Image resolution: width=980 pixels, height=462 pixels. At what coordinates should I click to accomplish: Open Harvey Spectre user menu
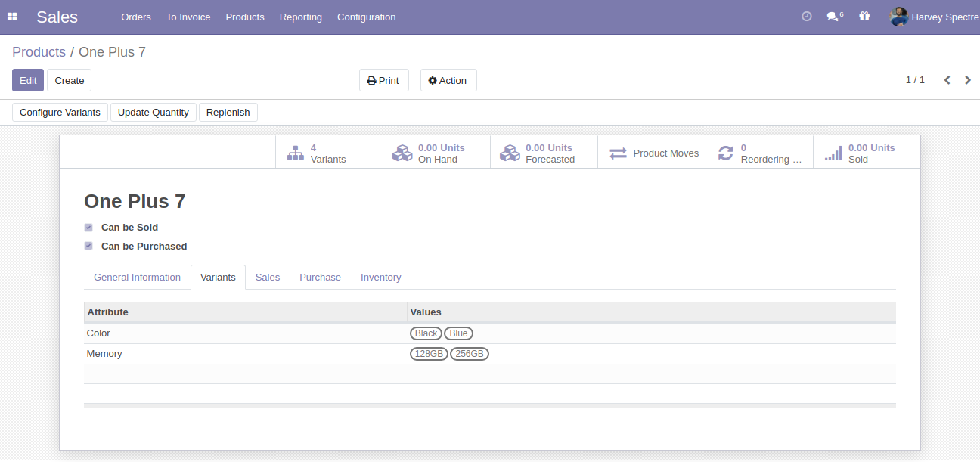click(x=935, y=17)
